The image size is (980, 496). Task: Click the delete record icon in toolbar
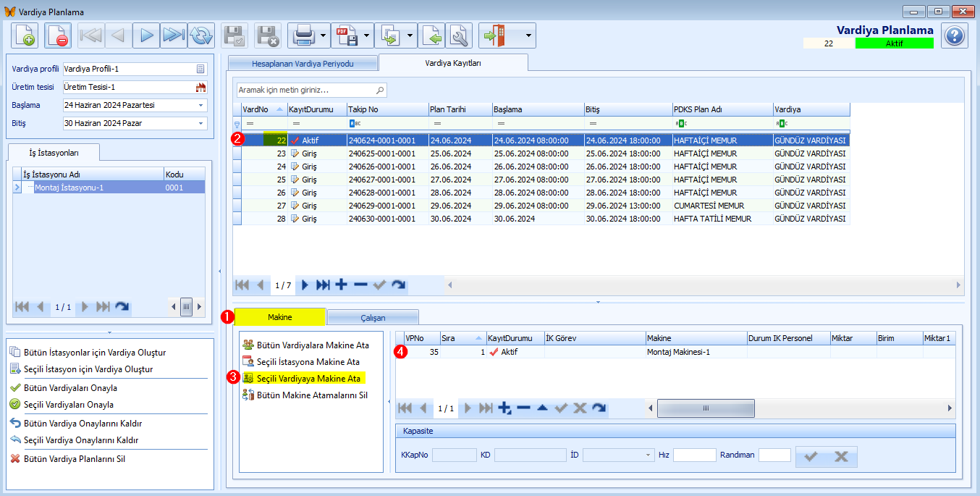click(x=57, y=35)
